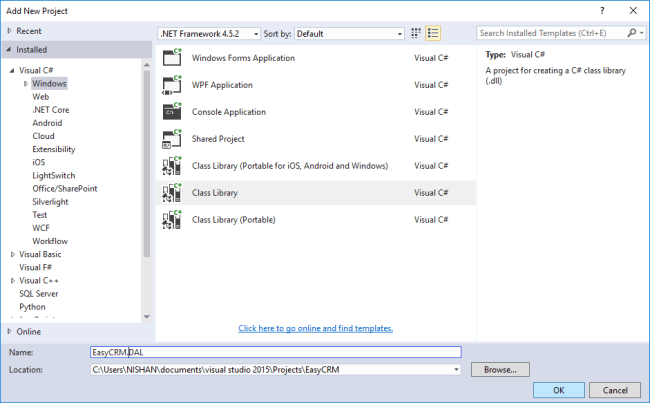Select the Shared Project template icon

tap(172, 139)
